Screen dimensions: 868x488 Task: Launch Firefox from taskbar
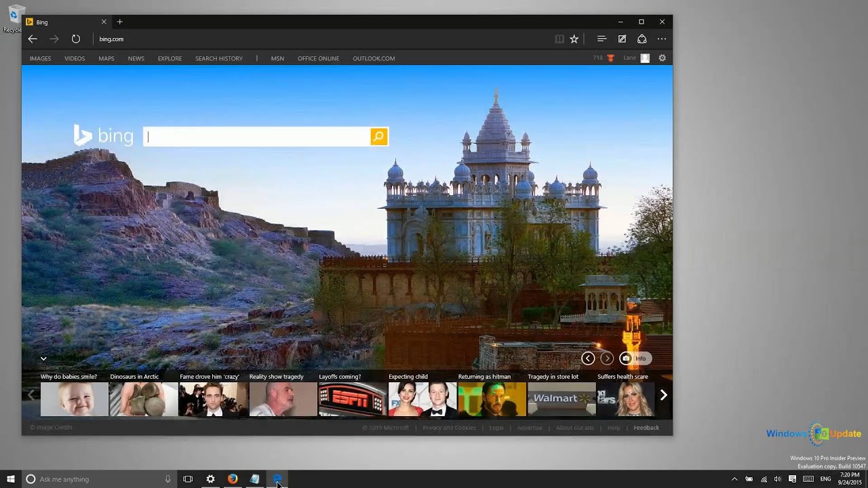tap(233, 479)
